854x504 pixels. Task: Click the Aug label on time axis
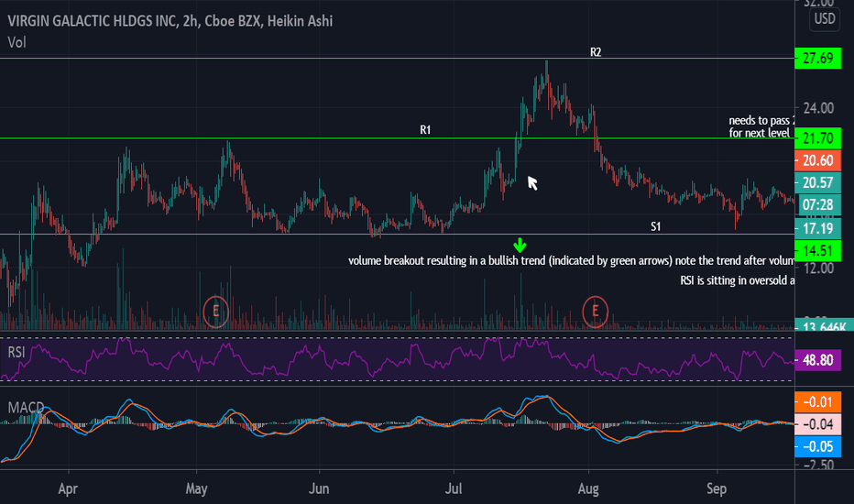[588, 489]
